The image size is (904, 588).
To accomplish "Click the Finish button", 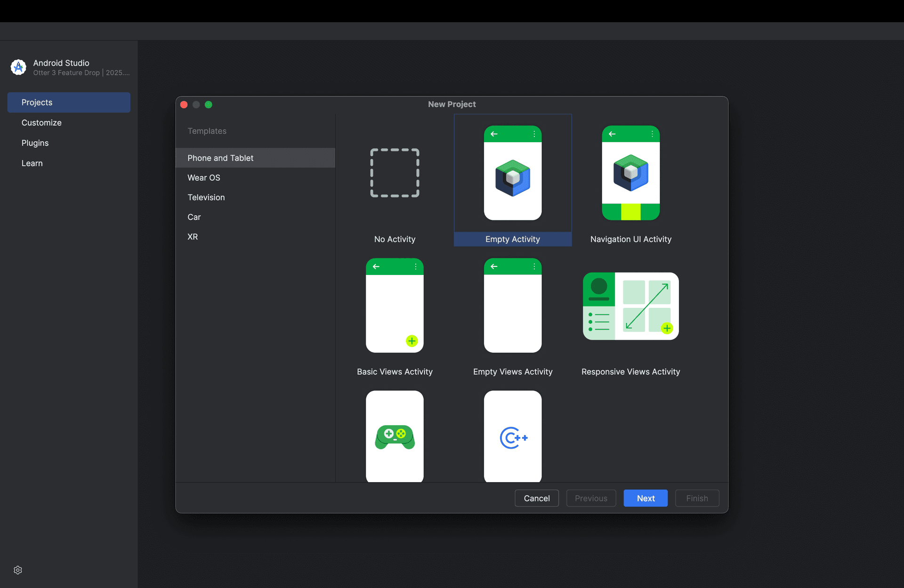I will point(697,498).
